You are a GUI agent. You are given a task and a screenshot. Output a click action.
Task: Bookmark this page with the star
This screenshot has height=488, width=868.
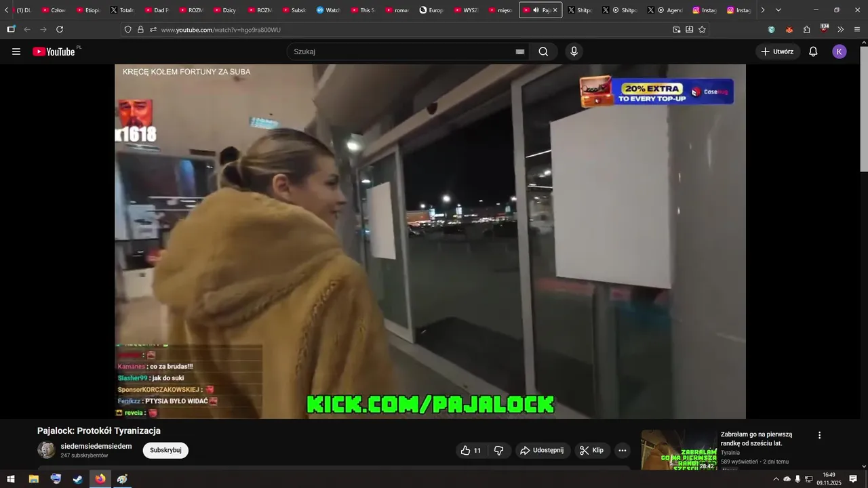(x=702, y=30)
